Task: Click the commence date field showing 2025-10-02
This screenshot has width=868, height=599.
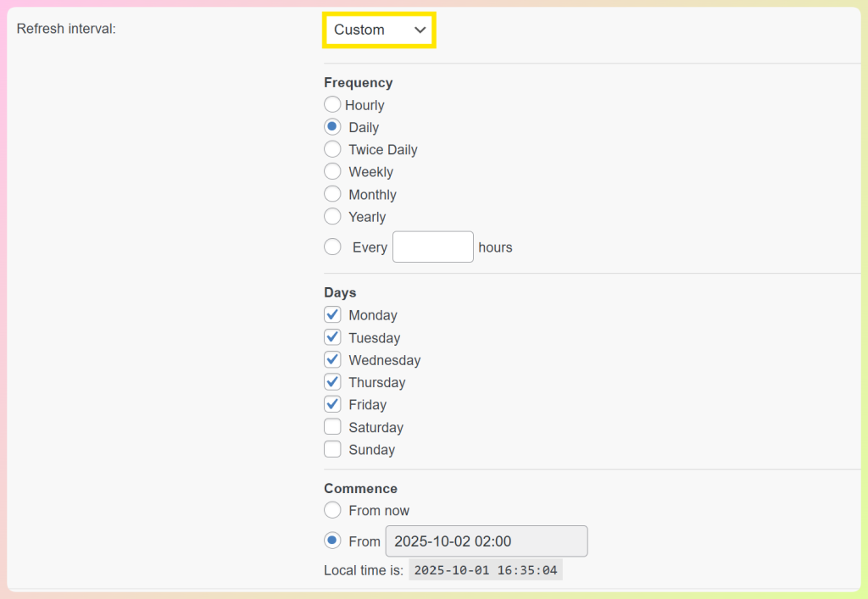Action: 486,541
